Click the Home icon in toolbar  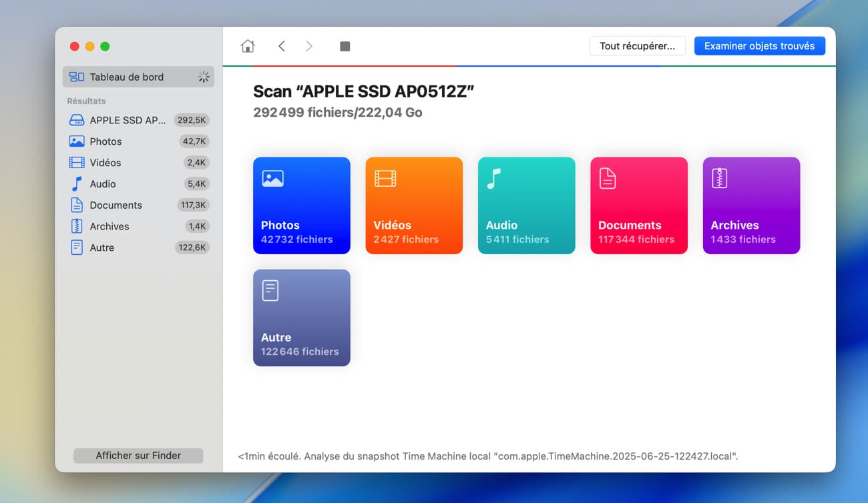pyautogui.click(x=248, y=46)
